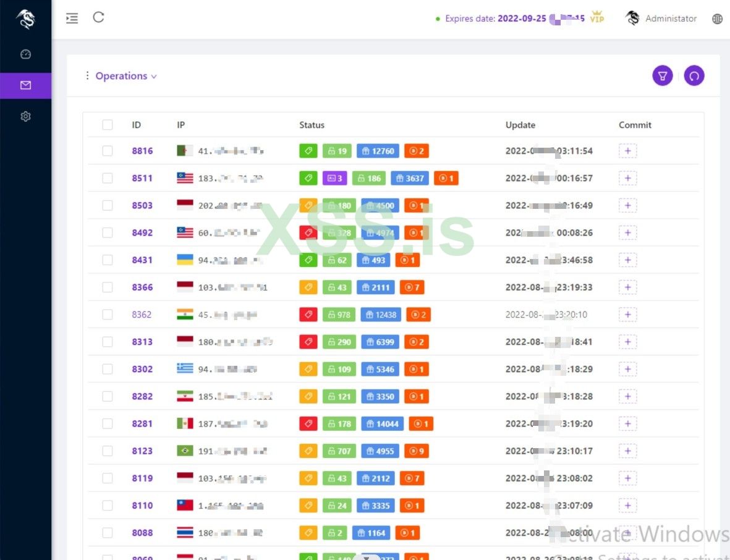Add a commit with plus for row 8816
730x560 pixels.
(x=627, y=151)
